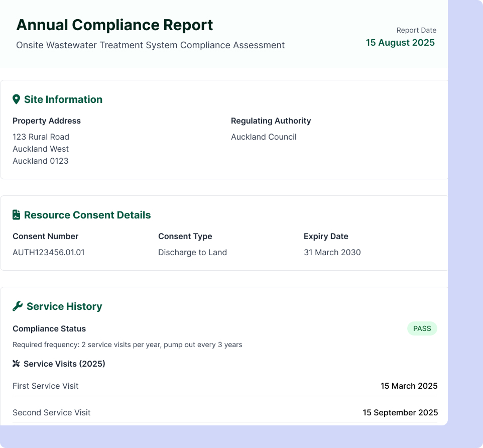This screenshot has width=483, height=448.
Task: Select the document icon next to Resource Consent Details
Action: 17,214
